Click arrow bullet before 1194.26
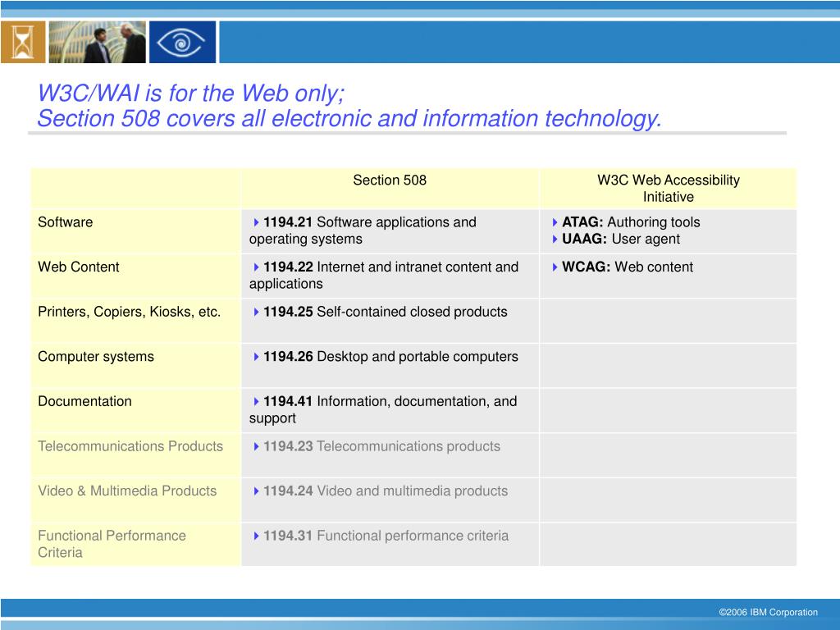Image resolution: width=840 pixels, height=630 pixels. tap(256, 357)
